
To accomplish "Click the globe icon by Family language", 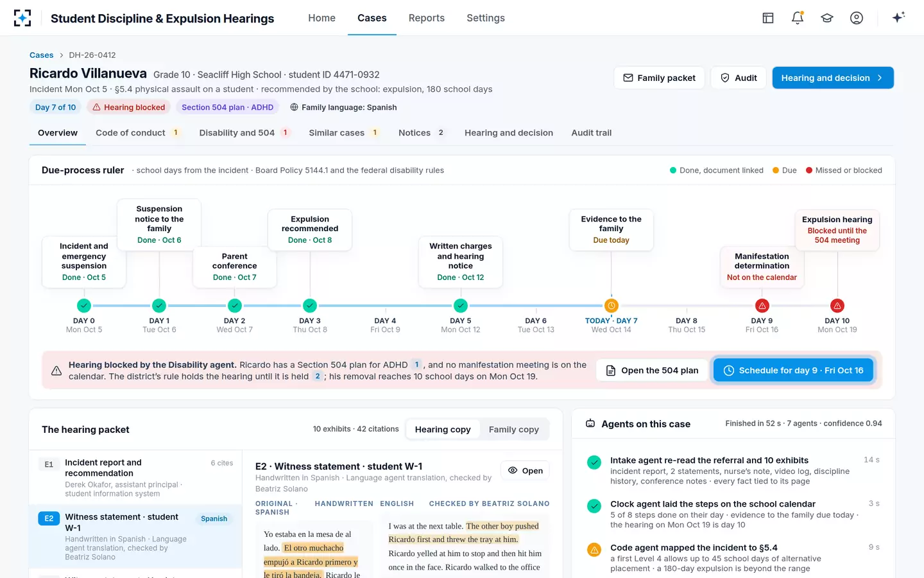I will [x=294, y=107].
